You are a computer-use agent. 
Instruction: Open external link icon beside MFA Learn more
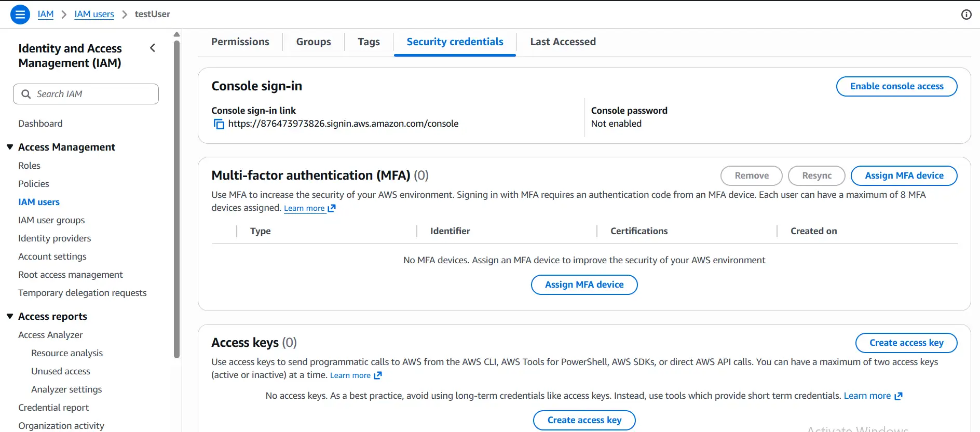332,208
